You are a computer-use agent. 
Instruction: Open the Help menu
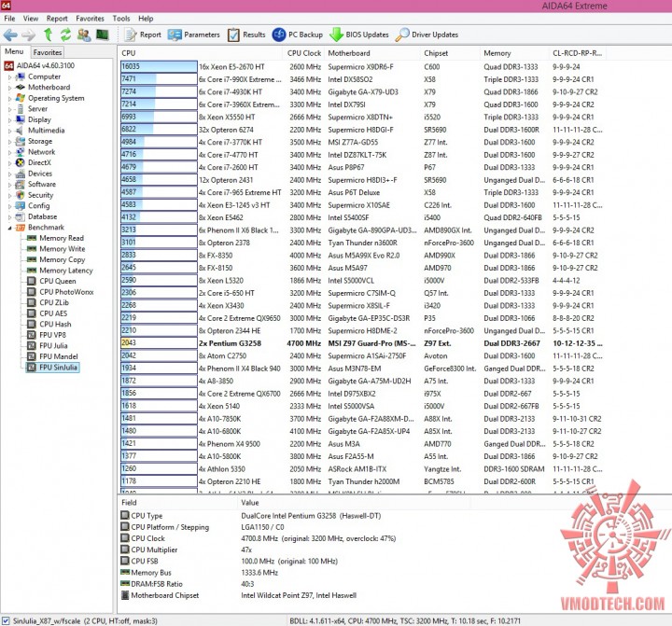tap(146, 19)
